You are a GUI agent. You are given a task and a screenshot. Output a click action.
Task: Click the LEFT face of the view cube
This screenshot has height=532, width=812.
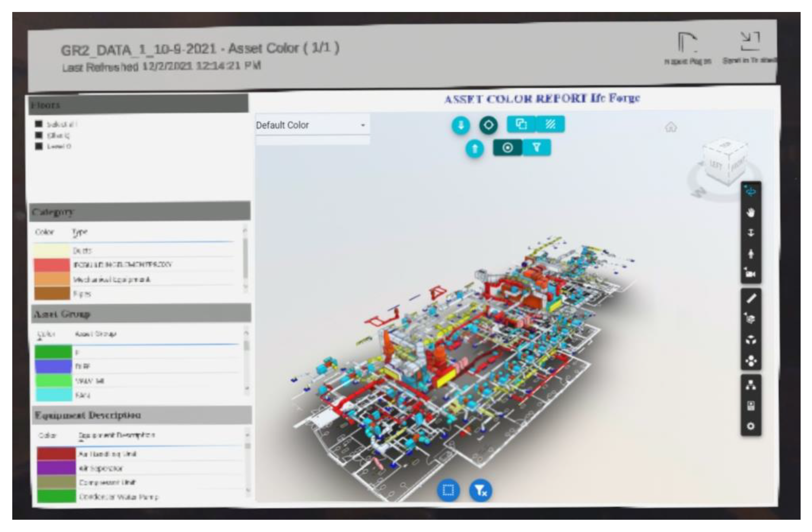pyautogui.click(x=716, y=166)
